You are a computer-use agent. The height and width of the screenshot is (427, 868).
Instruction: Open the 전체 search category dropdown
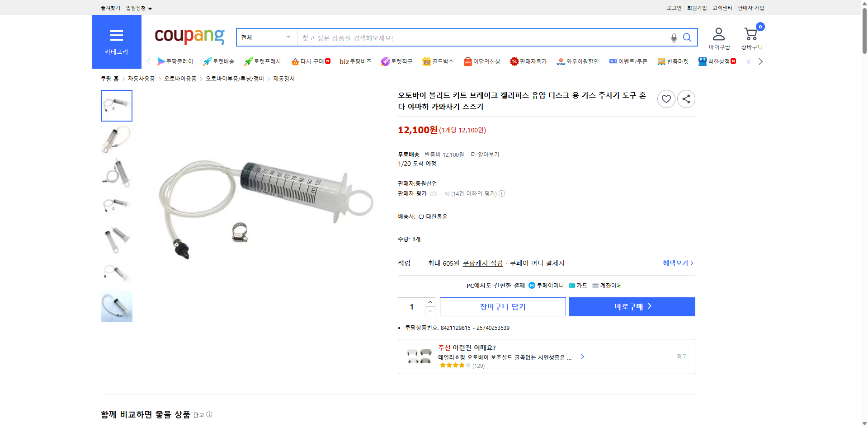point(266,38)
